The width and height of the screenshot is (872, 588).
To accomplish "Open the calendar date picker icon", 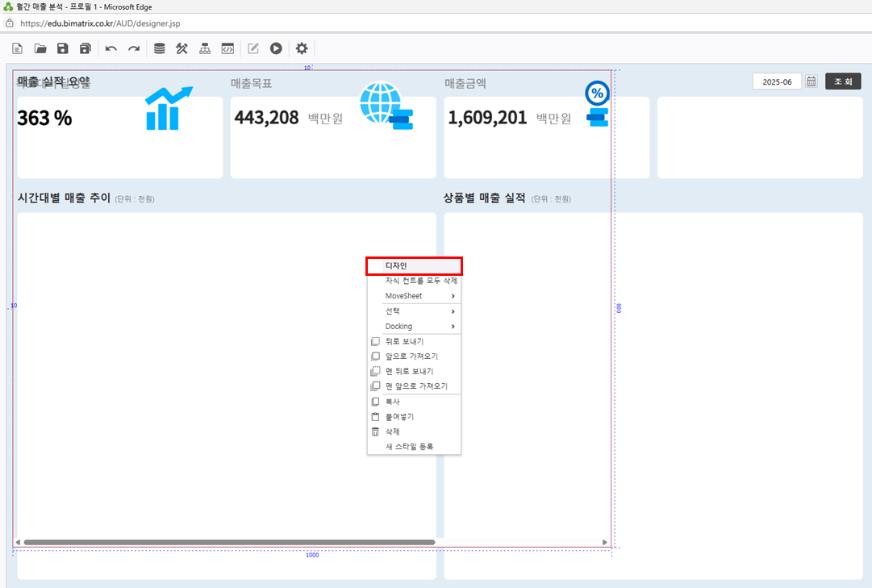I will pos(812,81).
